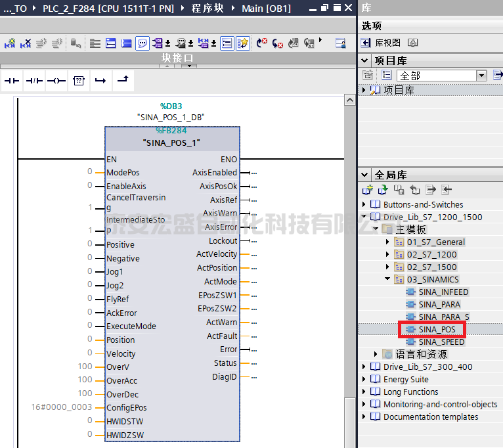Collapse the 全局库 section
This screenshot has height=448, width=503.
pyautogui.click(x=365, y=175)
